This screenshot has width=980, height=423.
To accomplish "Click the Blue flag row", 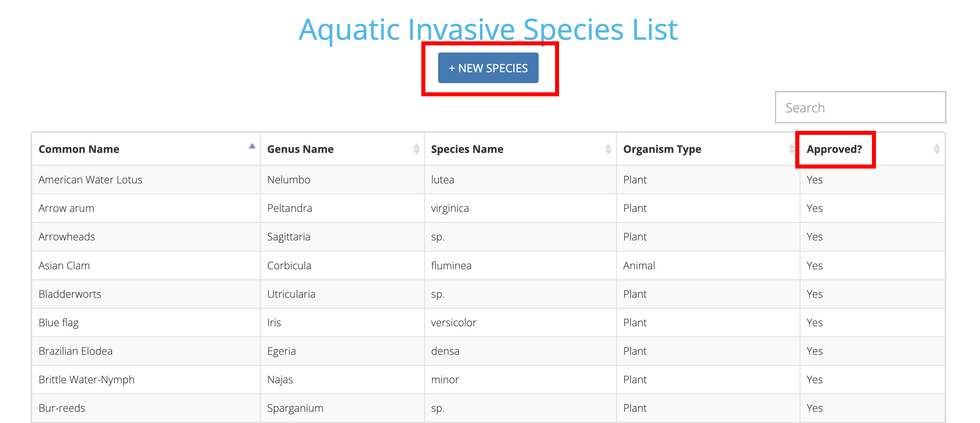I will (59, 323).
